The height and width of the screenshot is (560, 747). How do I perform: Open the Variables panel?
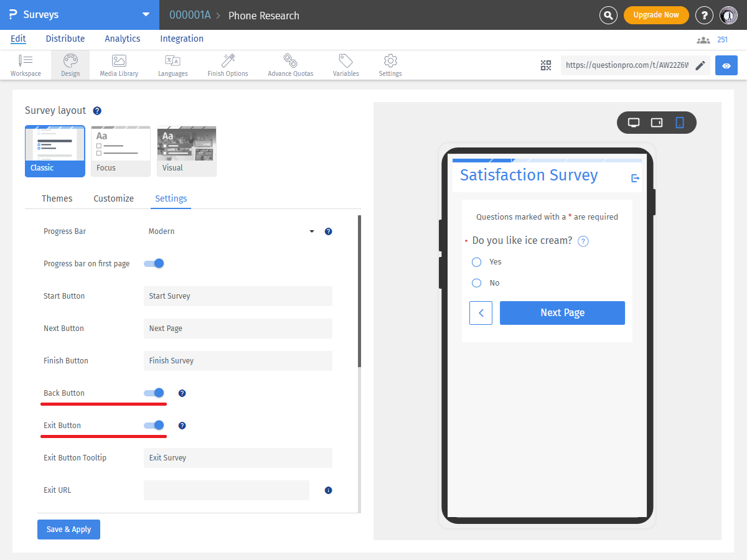pos(345,65)
